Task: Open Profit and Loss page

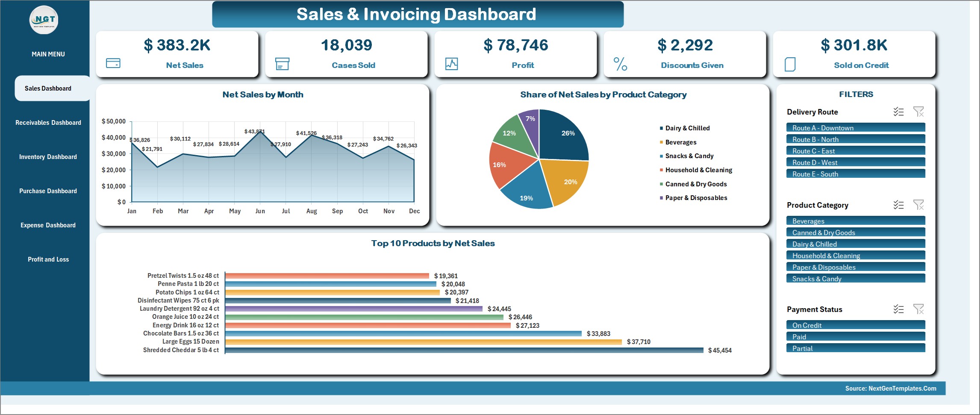Action: (x=48, y=259)
